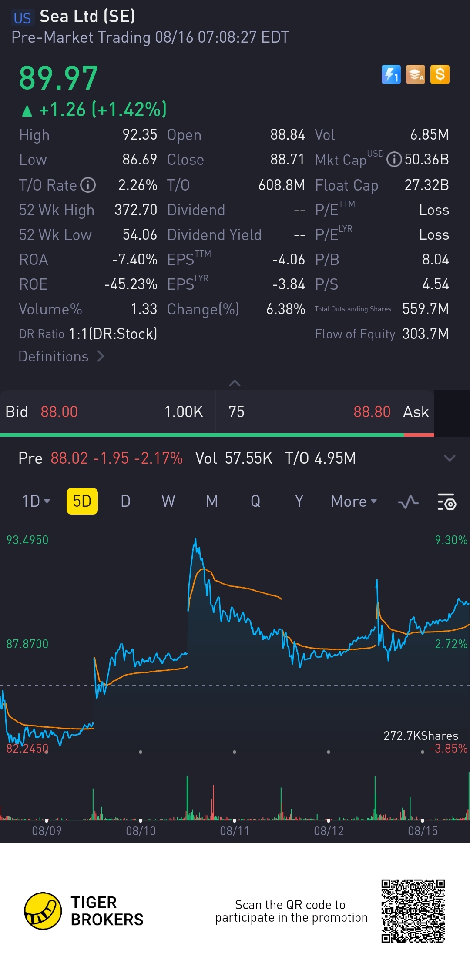Switch to the Y yearly chart tab
Viewport: 470px width, 980px height.
click(299, 501)
